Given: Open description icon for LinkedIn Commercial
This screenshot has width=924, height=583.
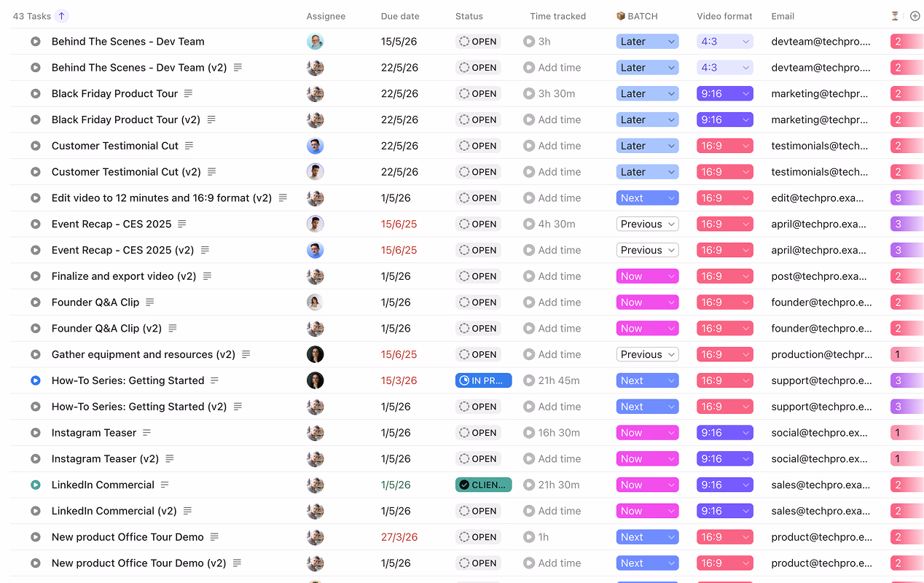Looking at the screenshot, I should click(x=165, y=485).
